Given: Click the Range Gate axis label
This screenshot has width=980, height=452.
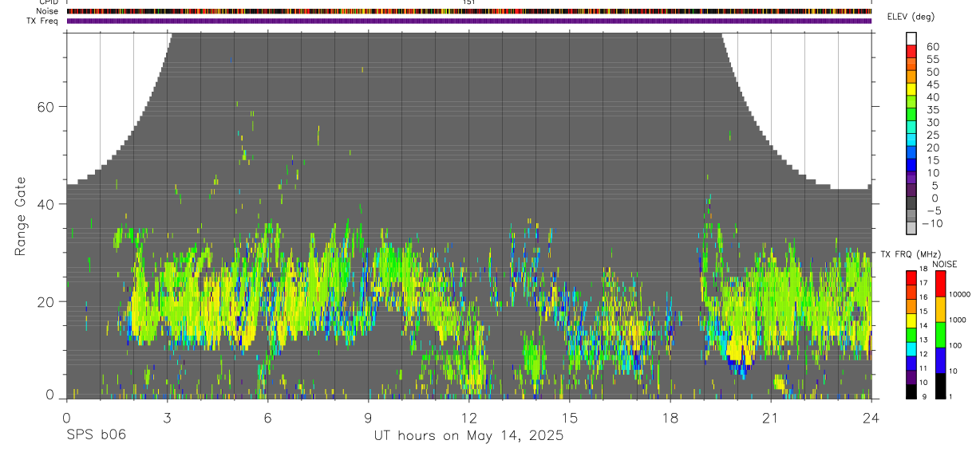Looking at the screenshot, I should tap(21, 216).
